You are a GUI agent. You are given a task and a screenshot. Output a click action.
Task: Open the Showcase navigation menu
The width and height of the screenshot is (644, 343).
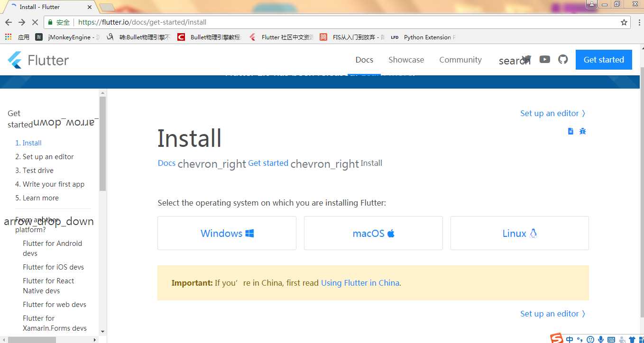[x=406, y=60]
